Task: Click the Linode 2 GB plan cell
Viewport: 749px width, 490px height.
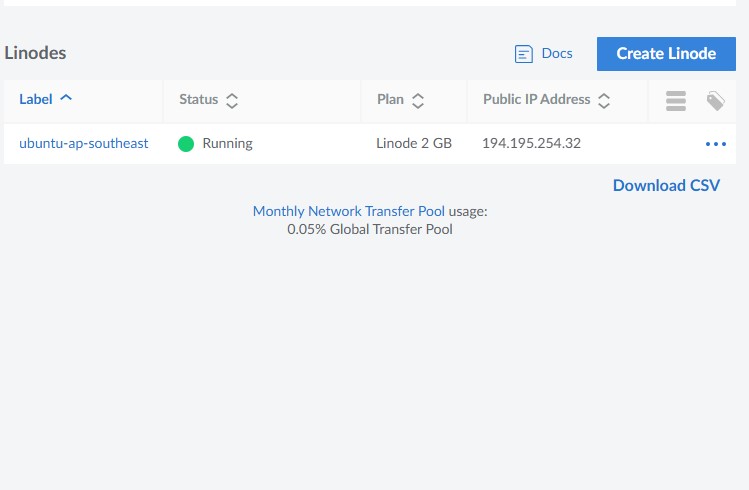Action: (414, 143)
